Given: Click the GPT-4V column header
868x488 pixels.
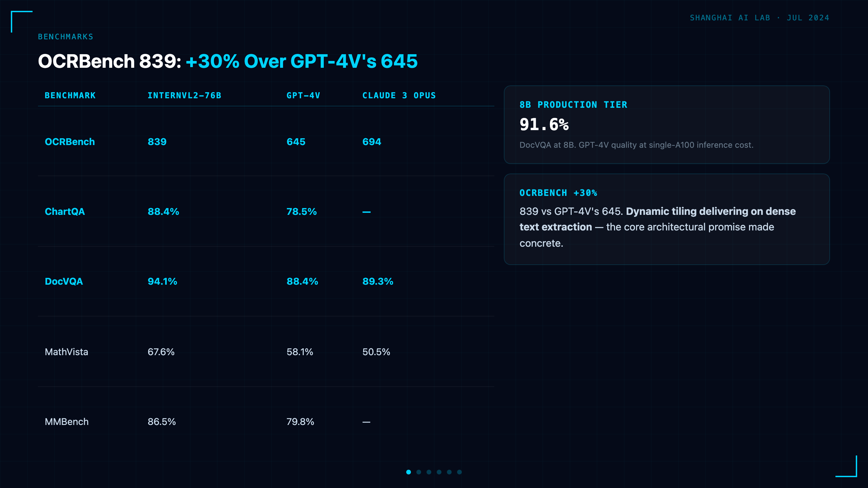Looking at the screenshot, I should (x=303, y=96).
